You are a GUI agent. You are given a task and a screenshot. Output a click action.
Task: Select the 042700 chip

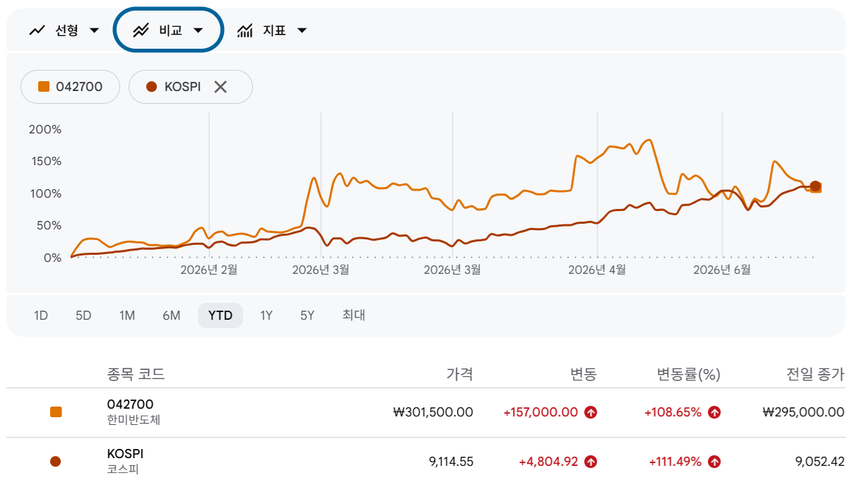click(70, 87)
